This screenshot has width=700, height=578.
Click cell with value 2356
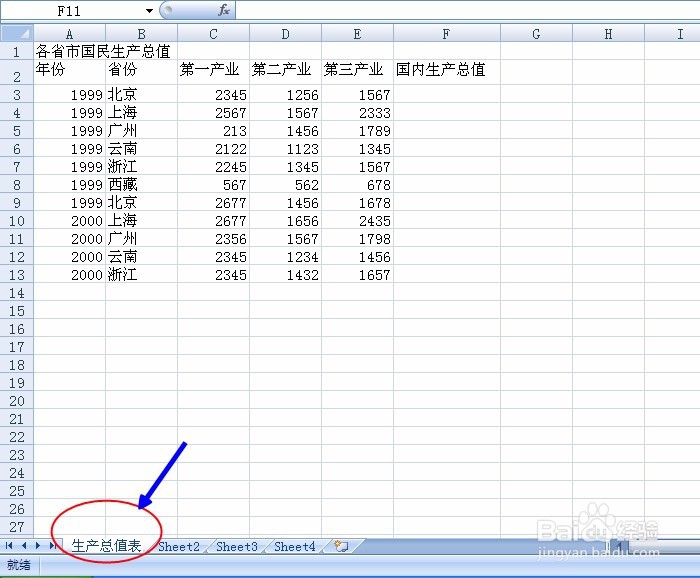tap(213, 239)
